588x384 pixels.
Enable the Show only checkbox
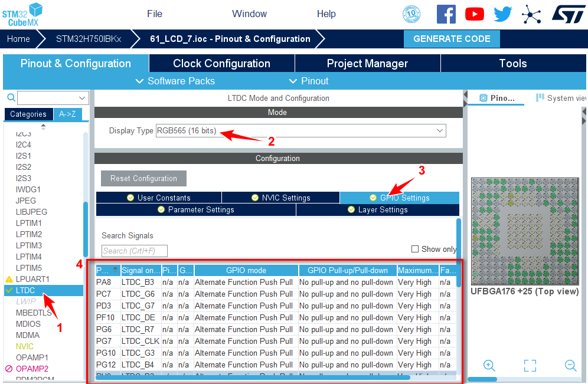click(415, 249)
